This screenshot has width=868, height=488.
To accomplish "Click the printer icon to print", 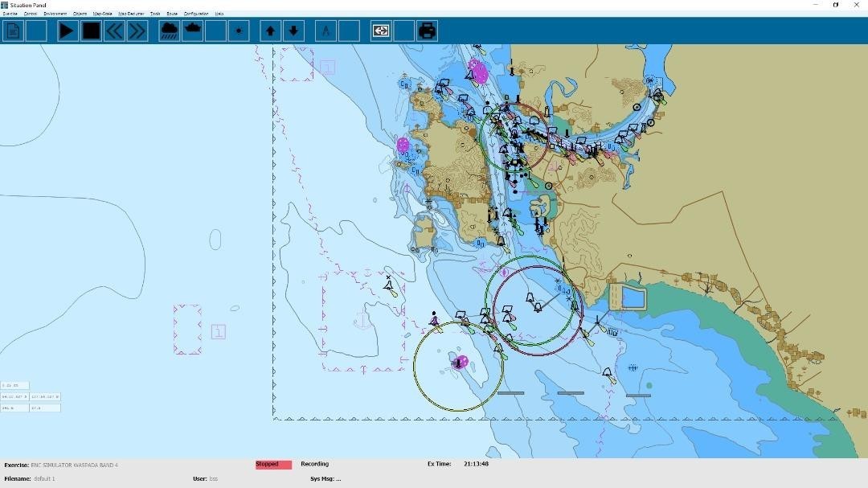I will [427, 31].
